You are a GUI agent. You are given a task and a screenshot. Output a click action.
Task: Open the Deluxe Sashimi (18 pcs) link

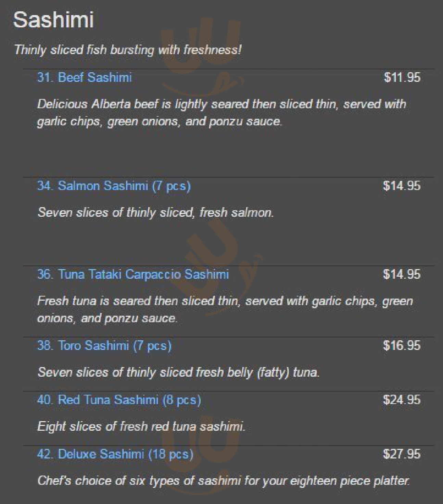115,454
